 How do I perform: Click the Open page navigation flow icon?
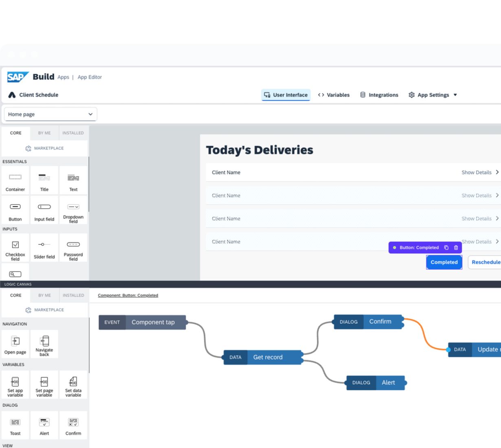click(15, 344)
